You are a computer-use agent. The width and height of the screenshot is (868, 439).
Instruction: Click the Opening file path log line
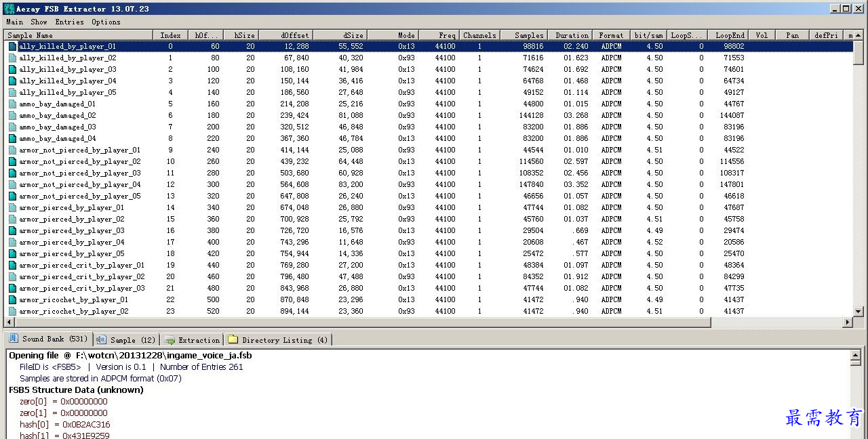click(130, 356)
